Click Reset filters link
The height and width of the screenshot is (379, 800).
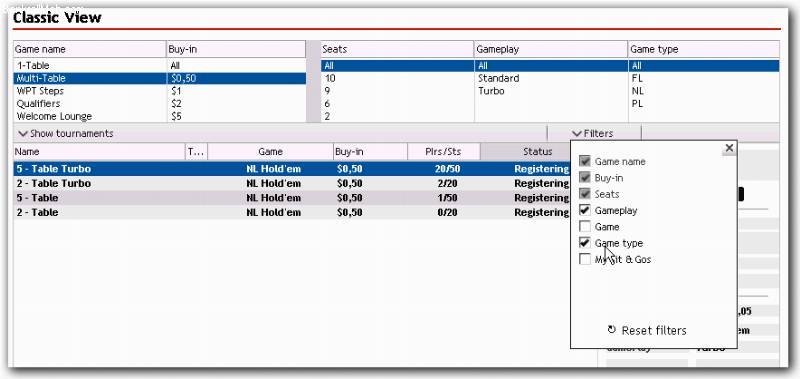[654, 330]
